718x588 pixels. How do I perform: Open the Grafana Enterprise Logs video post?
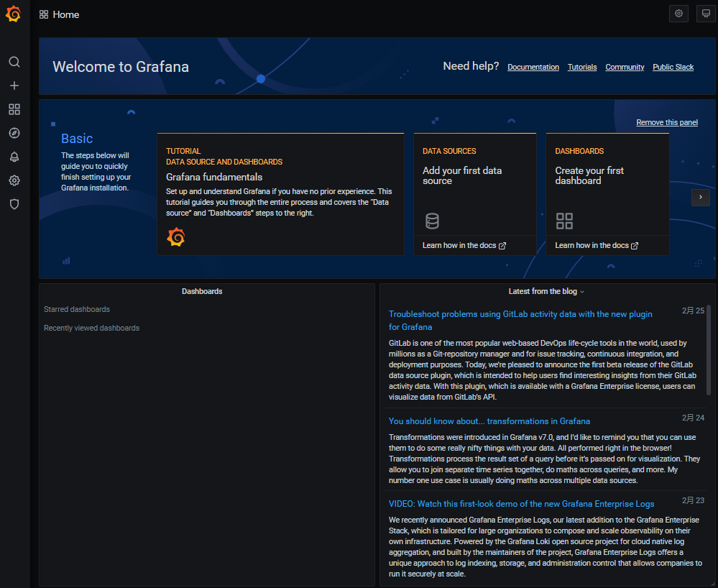(x=521, y=504)
